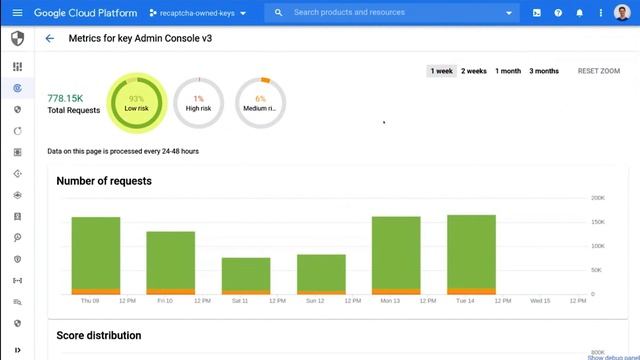Click the 200K axis label
Screen dimensions: 640x360
598,198
